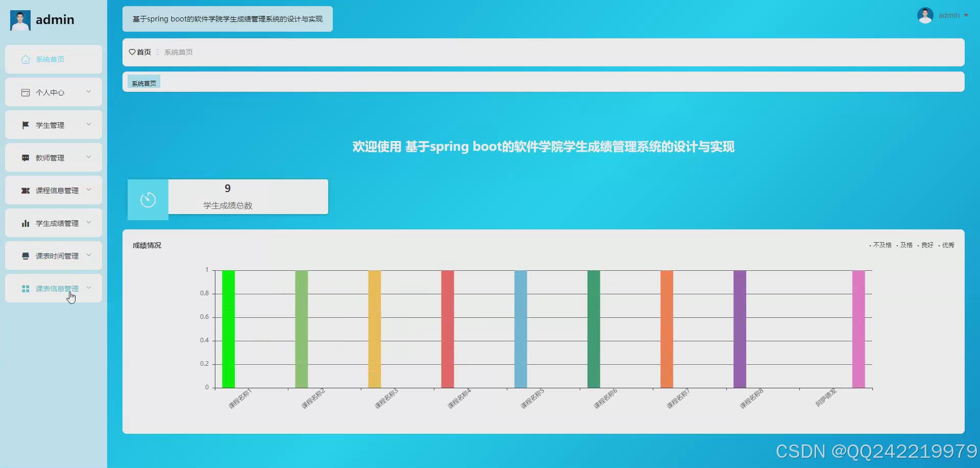Click the spring boot system title banner

[x=227, y=19]
